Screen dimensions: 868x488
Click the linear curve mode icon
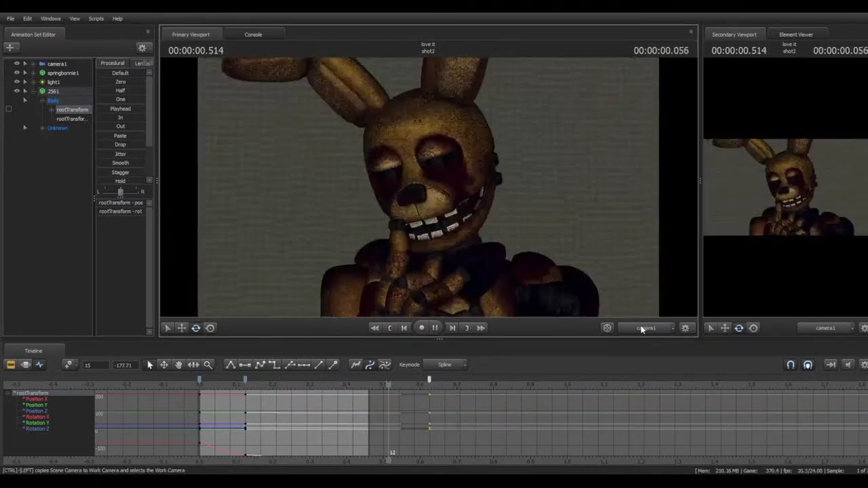[x=355, y=365]
